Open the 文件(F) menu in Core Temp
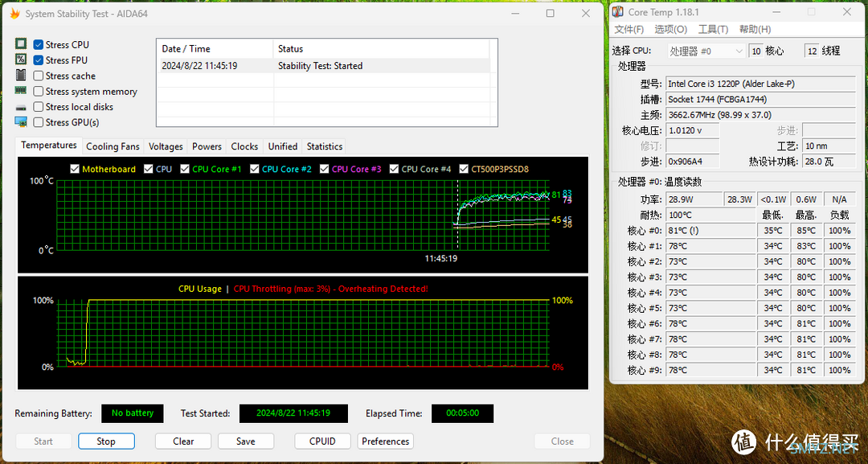 coord(628,29)
